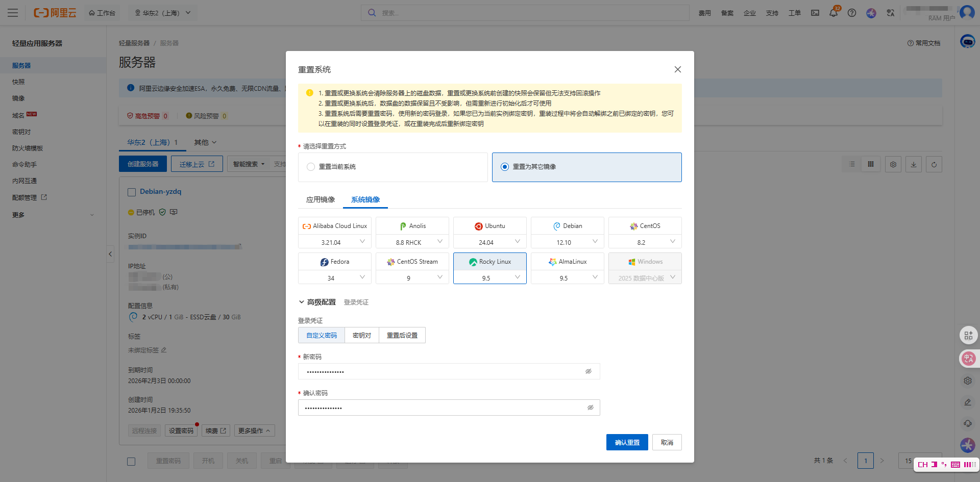The height and width of the screenshot is (482, 980).
Task: Collapse the left sidebar panel
Action: click(110, 254)
